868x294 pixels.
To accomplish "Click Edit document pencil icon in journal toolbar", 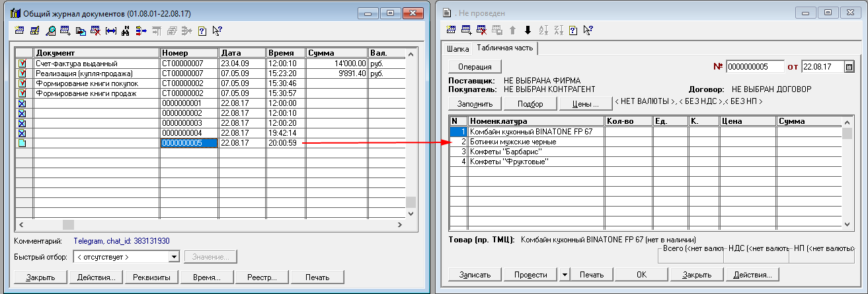I will [x=34, y=30].
